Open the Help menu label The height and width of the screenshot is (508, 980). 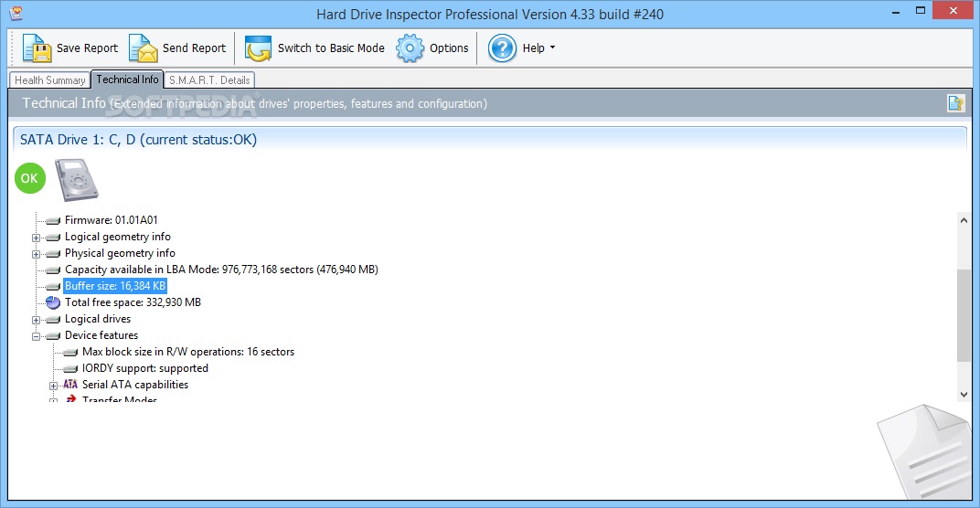pyautogui.click(x=533, y=48)
